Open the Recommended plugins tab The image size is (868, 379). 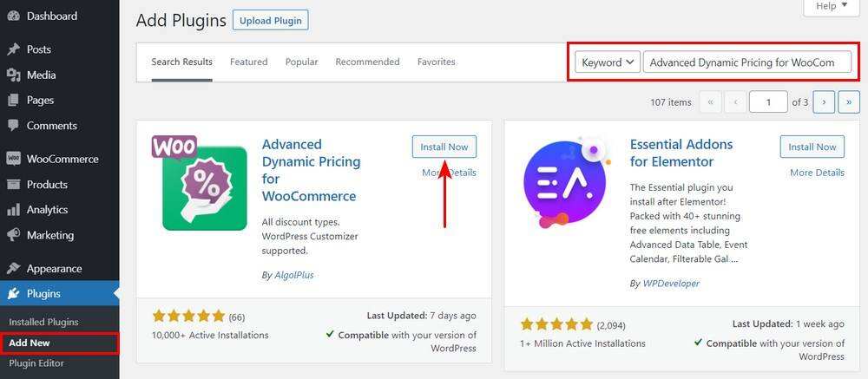[367, 62]
